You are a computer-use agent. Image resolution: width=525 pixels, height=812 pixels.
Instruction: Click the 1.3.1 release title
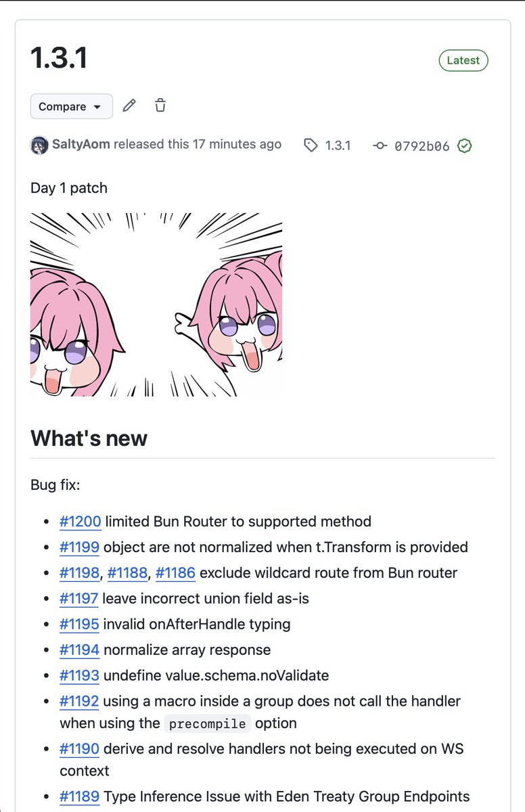pos(59,59)
